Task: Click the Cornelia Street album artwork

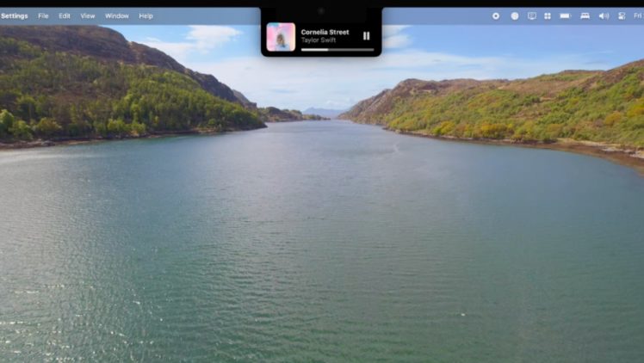Action: tap(281, 37)
